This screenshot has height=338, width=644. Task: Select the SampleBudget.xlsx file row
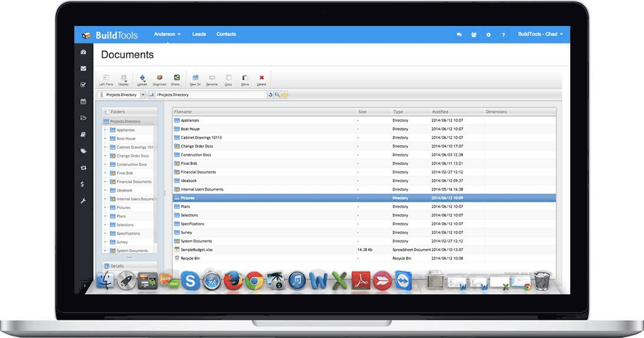364,250
